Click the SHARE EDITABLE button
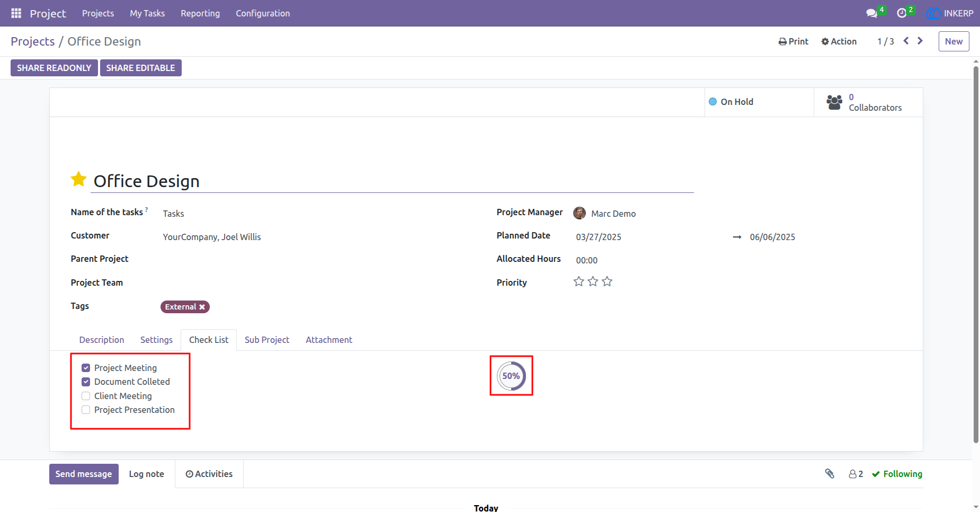980x512 pixels. pos(141,68)
